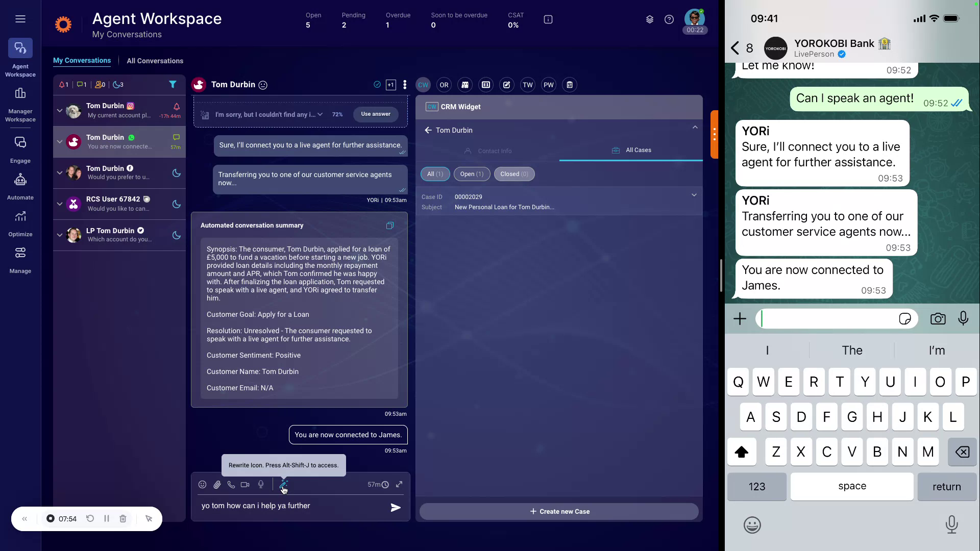
Task: Switch to the All Conversations tab
Action: (155, 61)
